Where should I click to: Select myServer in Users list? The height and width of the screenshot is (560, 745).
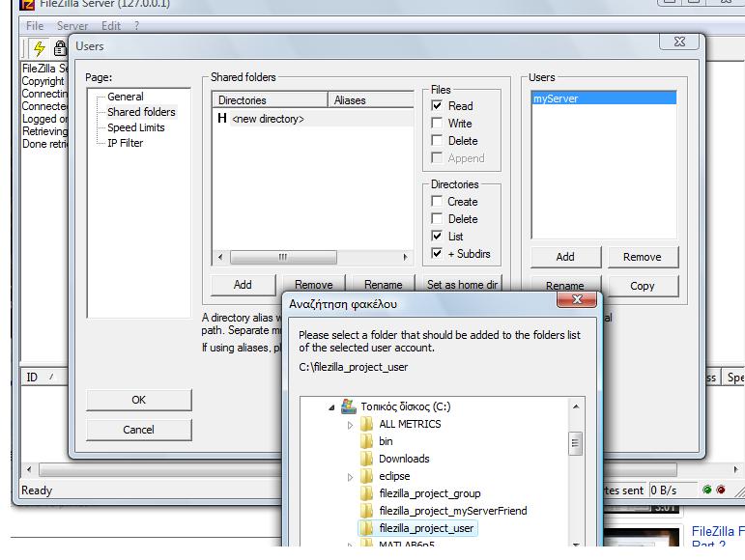tap(604, 98)
